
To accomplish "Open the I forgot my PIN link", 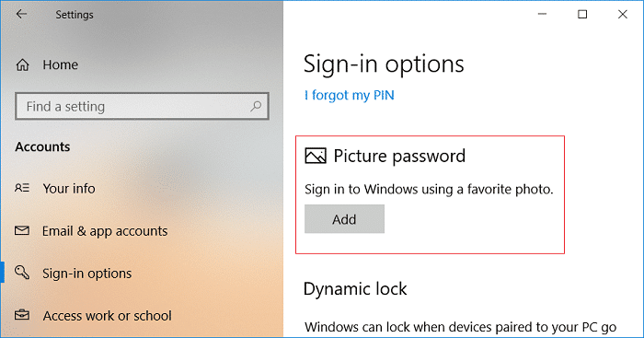I will pos(349,95).
